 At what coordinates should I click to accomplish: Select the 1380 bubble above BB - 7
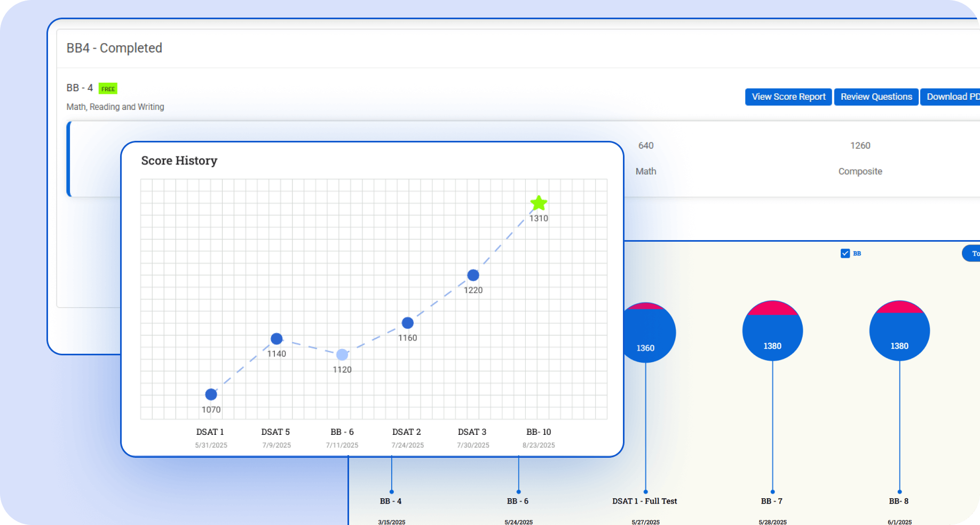(772, 331)
